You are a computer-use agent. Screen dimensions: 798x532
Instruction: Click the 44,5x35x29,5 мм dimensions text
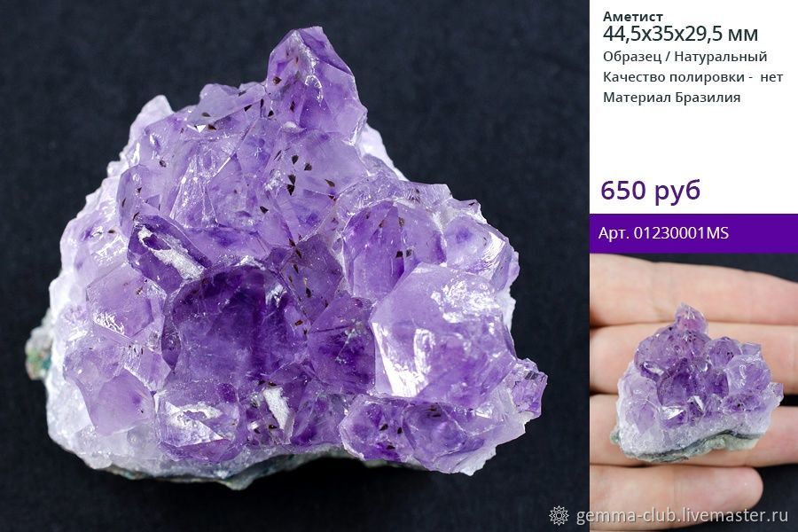click(x=680, y=35)
